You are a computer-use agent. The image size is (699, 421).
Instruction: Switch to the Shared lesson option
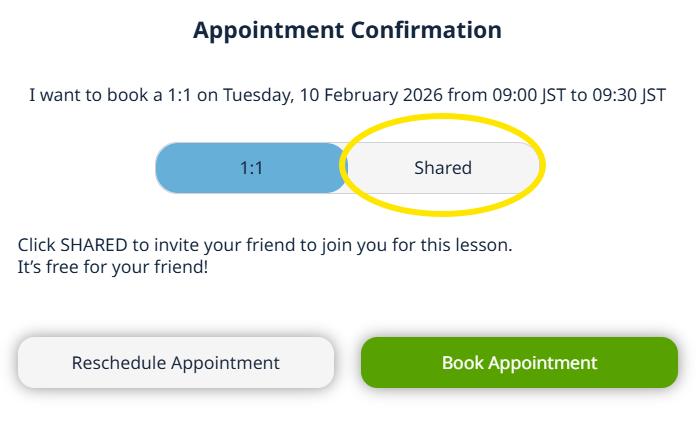[x=442, y=168]
